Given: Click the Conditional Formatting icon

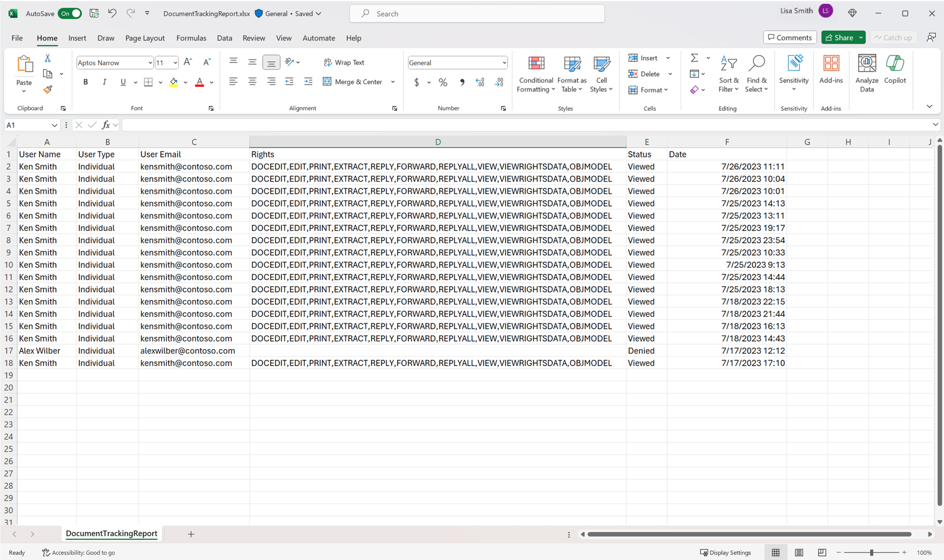Looking at the screenshot, I should pyautogui.click(x=536, y=64).
